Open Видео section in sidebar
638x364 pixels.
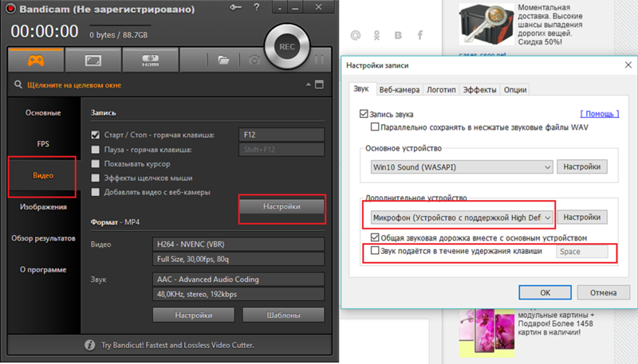(x=43, y=175)
